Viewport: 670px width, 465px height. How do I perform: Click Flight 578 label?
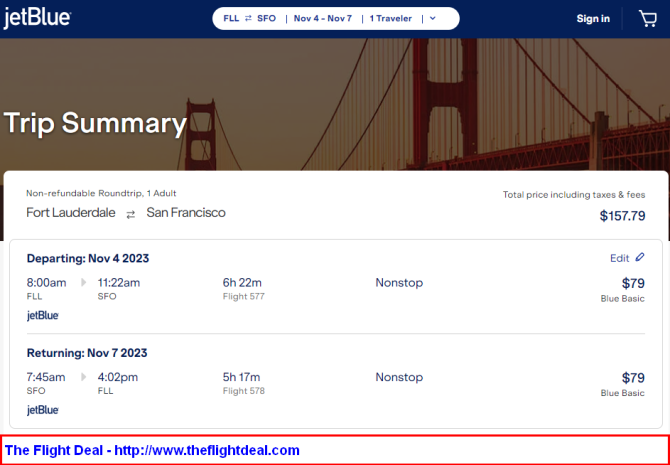click(x=244, y=391)
